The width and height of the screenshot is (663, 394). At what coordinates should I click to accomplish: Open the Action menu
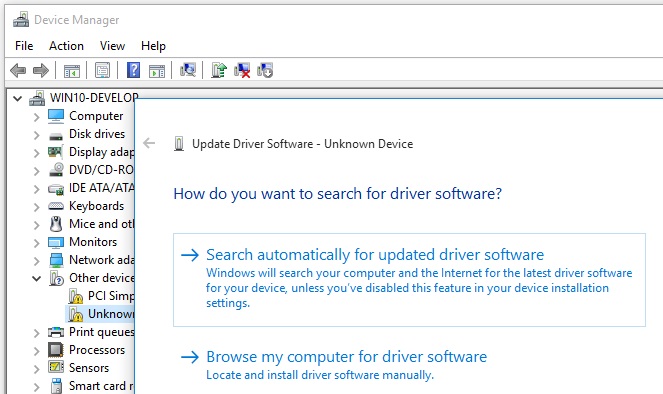(66, 46)
